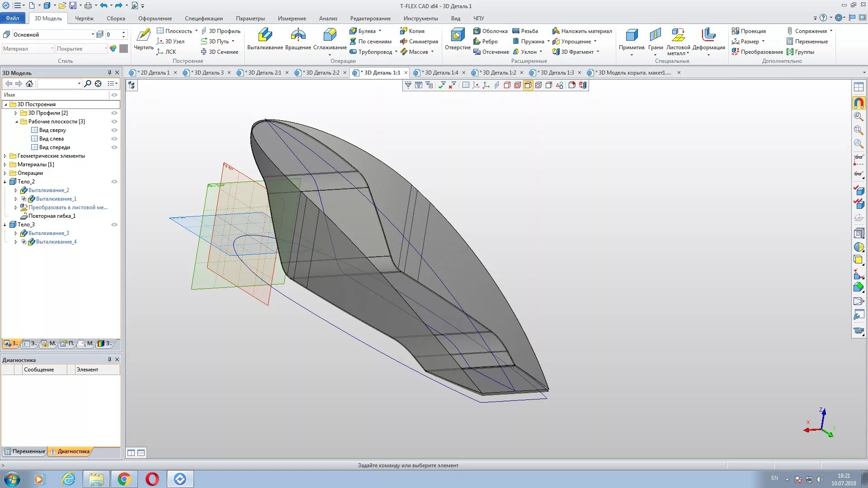Expand the Выталкивание_2 tree node
This screenshot has height=488, width=868.
(16, 190)
